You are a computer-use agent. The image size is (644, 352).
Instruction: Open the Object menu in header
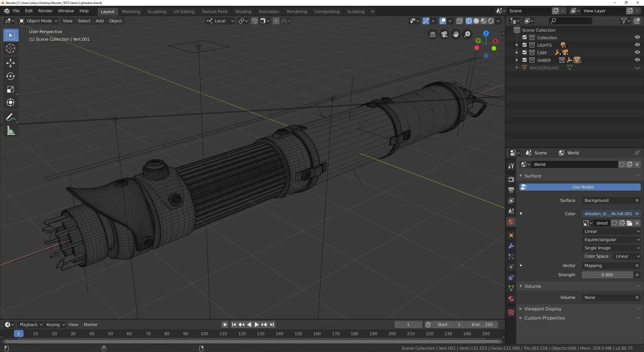tap(115, 20)
